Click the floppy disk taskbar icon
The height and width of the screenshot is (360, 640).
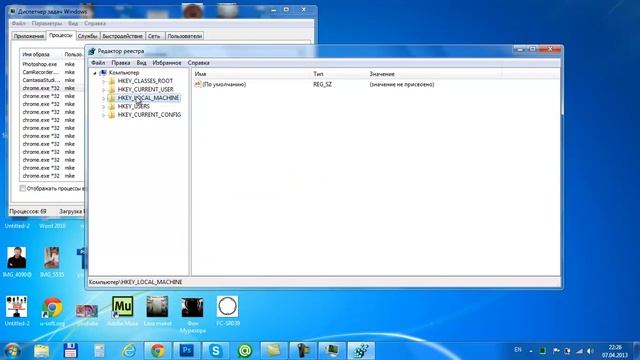[70, 351]
